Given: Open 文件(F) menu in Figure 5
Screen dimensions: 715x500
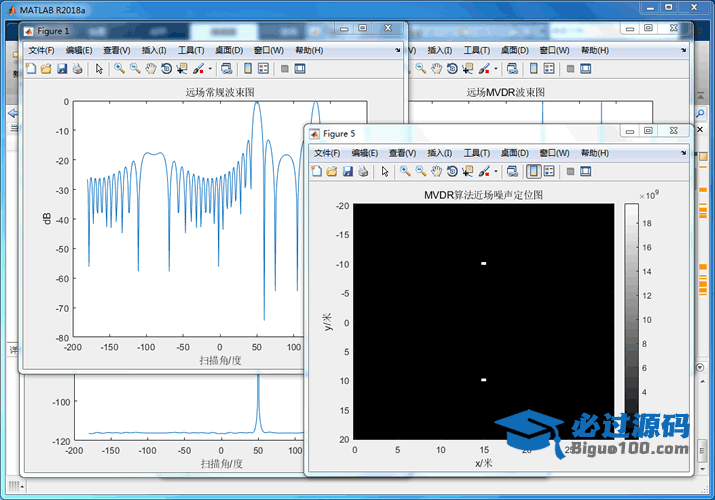Looking at the screenshot, I should click(x=327, y=153).
